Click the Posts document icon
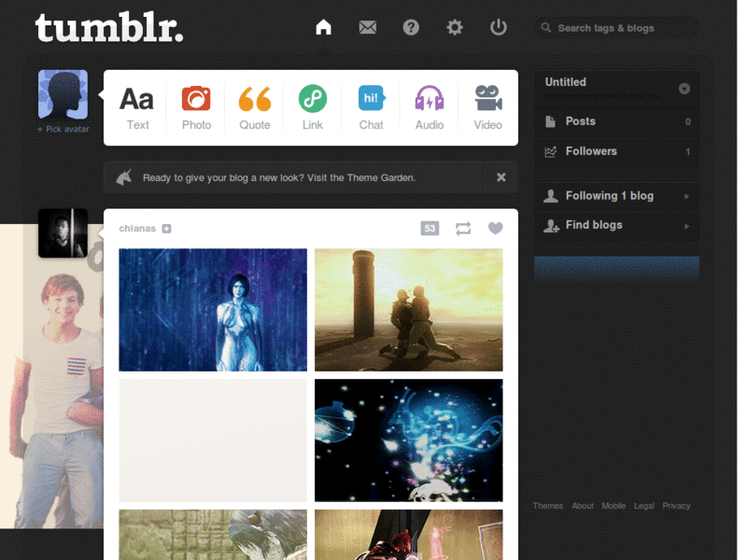This screenshot has height=560, width=747. click(x=550, y=122)
